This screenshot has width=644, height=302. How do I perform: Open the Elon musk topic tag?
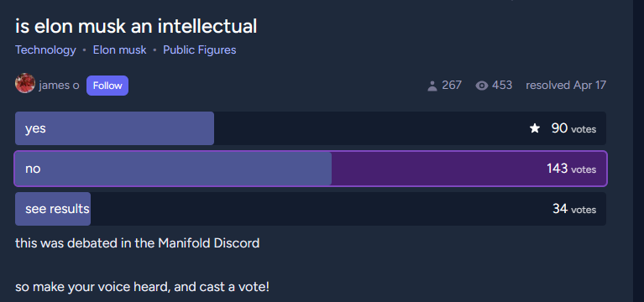pos(119,50)
